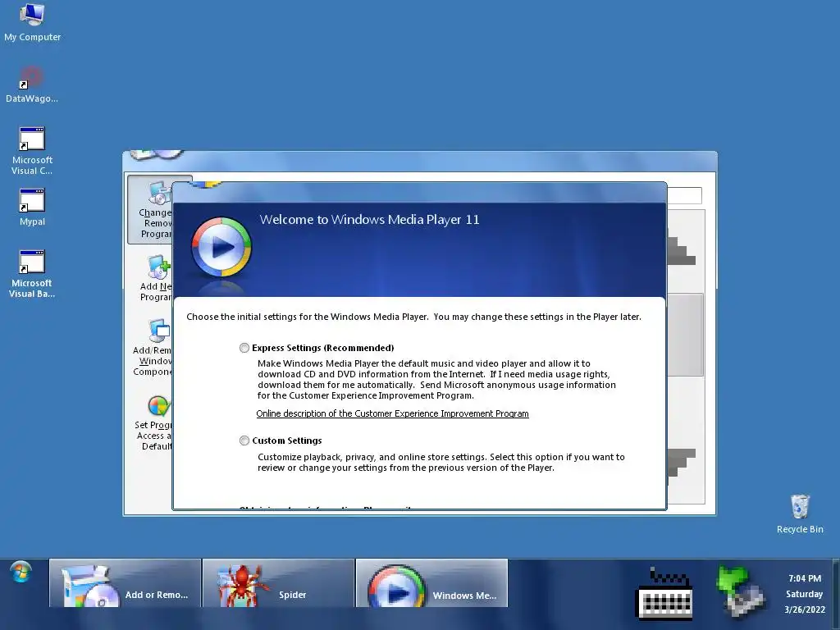Open Microsoft Visual C desktop shortcut

(x=32, y=151)
